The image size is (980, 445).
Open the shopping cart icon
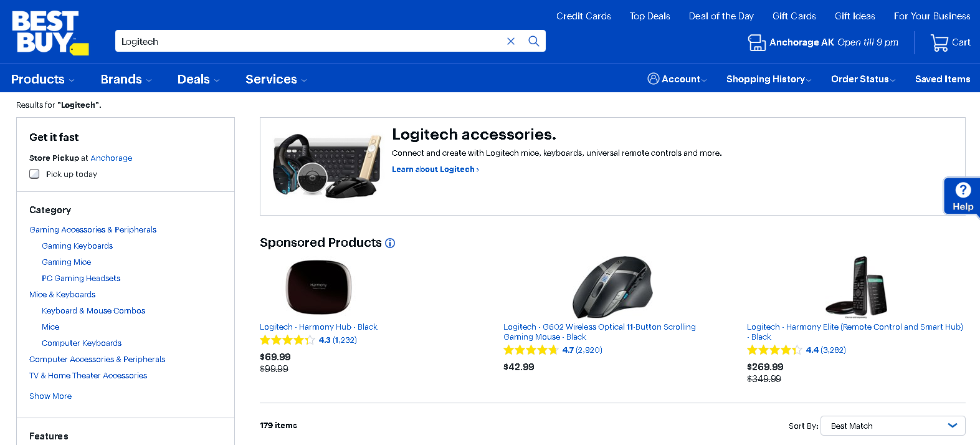point(940,42)
